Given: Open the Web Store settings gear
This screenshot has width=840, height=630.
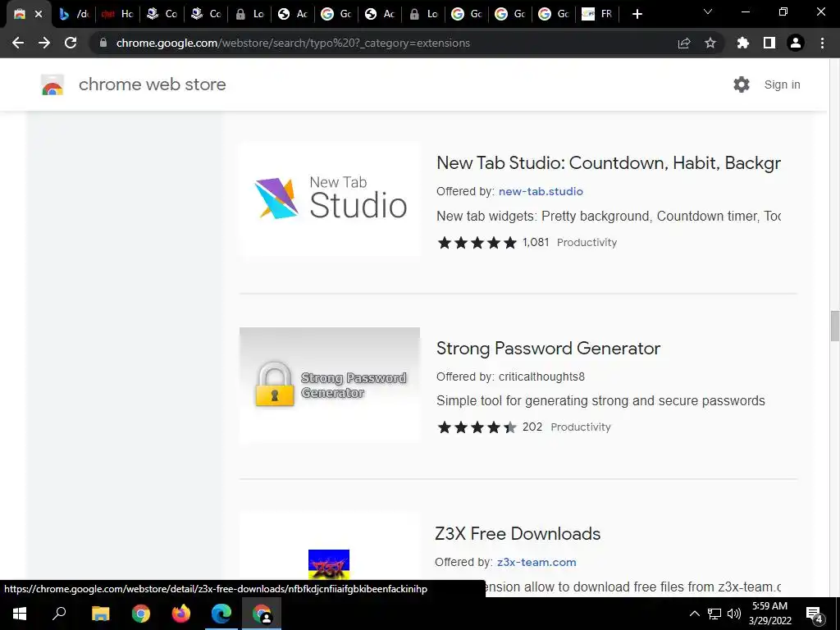Looking at the screenshot, I should (x=742, y=84).
